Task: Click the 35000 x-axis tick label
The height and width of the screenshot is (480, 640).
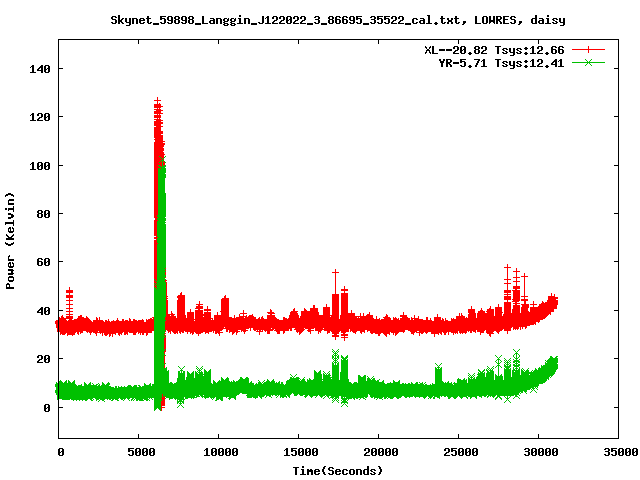Action: (x=621, y=452)
